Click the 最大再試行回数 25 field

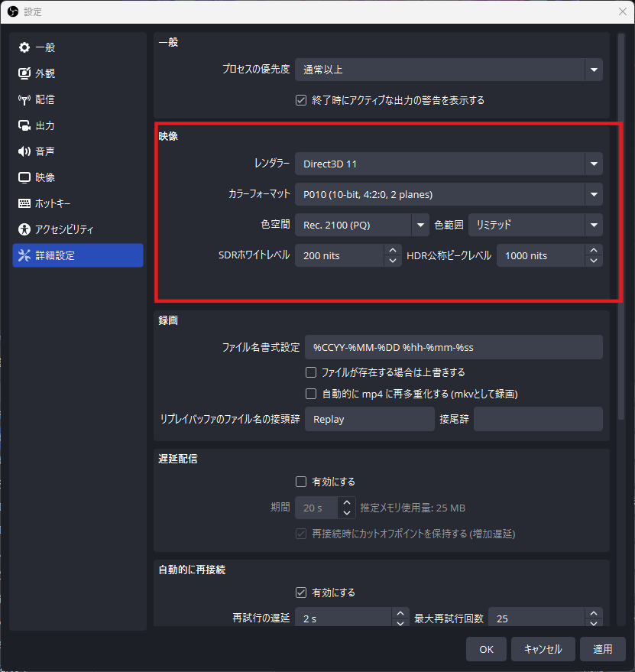pos(537,618)
